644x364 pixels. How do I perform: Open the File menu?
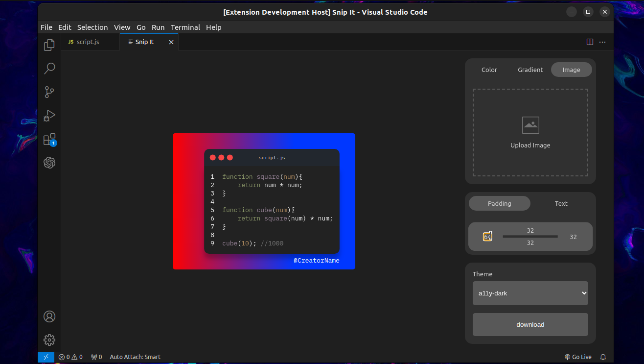click(x=46, y=27)
